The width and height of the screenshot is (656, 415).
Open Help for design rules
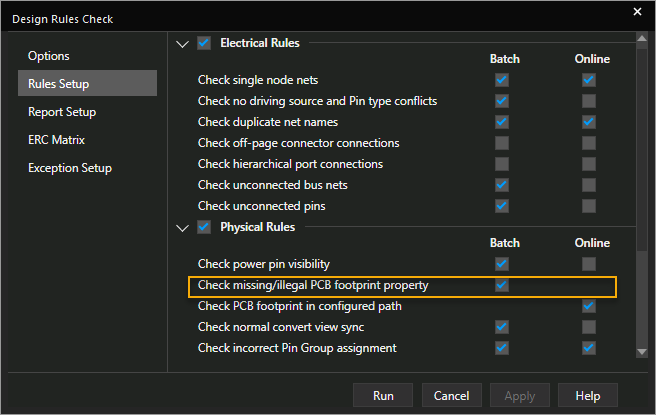[x=587, y=395]
